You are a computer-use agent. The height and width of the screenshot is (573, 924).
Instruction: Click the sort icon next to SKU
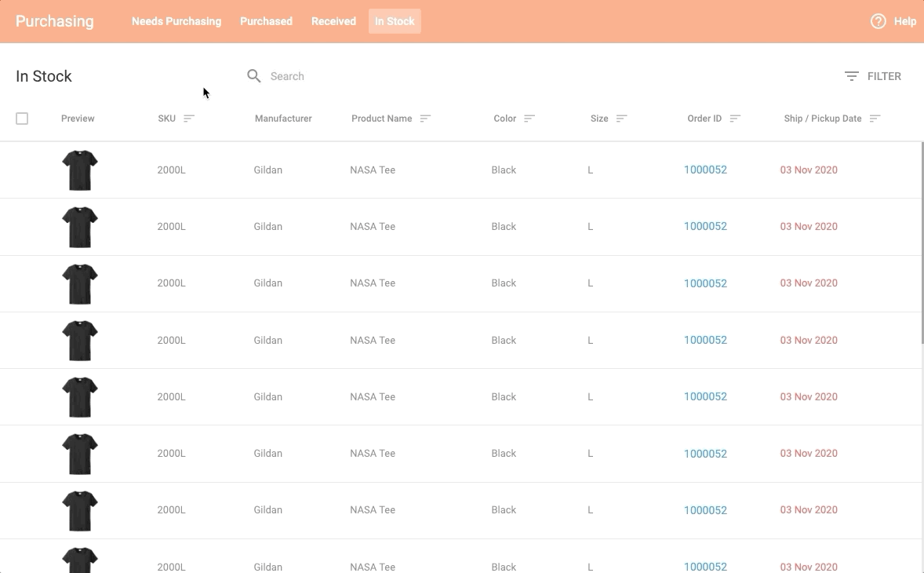[188, 118]
